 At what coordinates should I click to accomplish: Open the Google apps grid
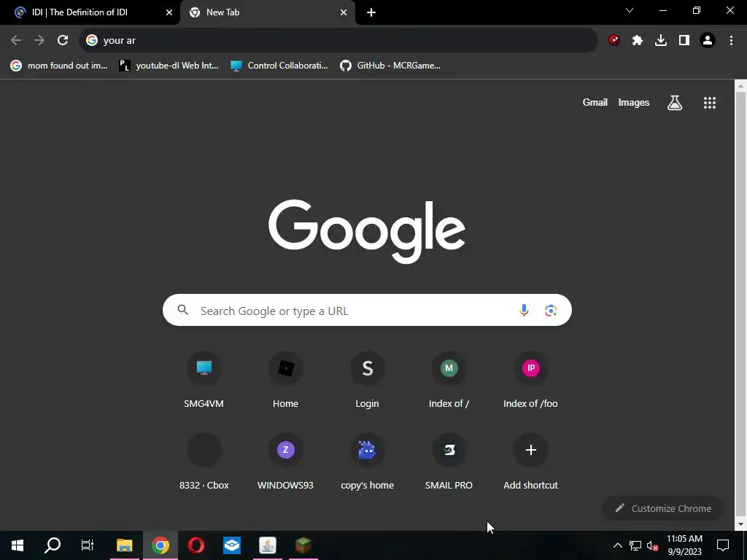(710, 103)
